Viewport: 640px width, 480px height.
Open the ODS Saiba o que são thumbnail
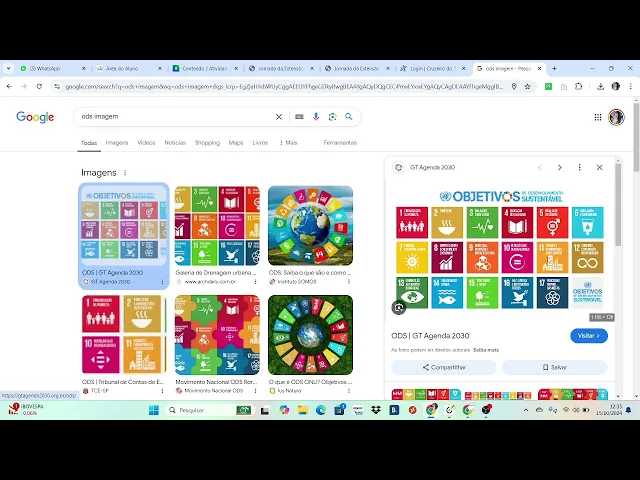[x=311, y=225]
